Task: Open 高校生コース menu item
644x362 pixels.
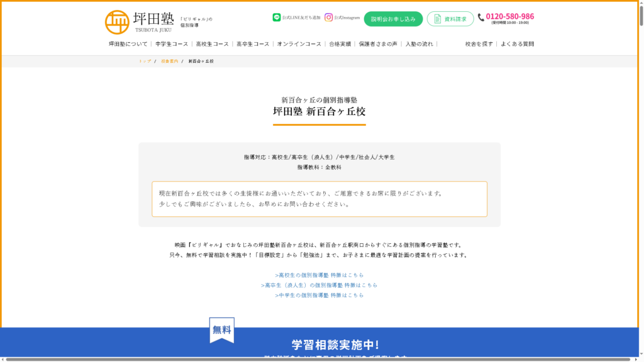Action: click(212, 44)
